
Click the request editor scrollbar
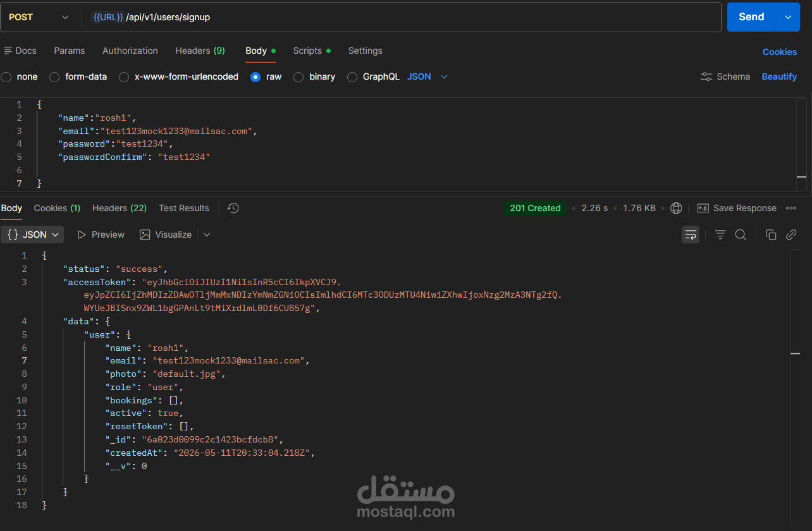[801, 144]
